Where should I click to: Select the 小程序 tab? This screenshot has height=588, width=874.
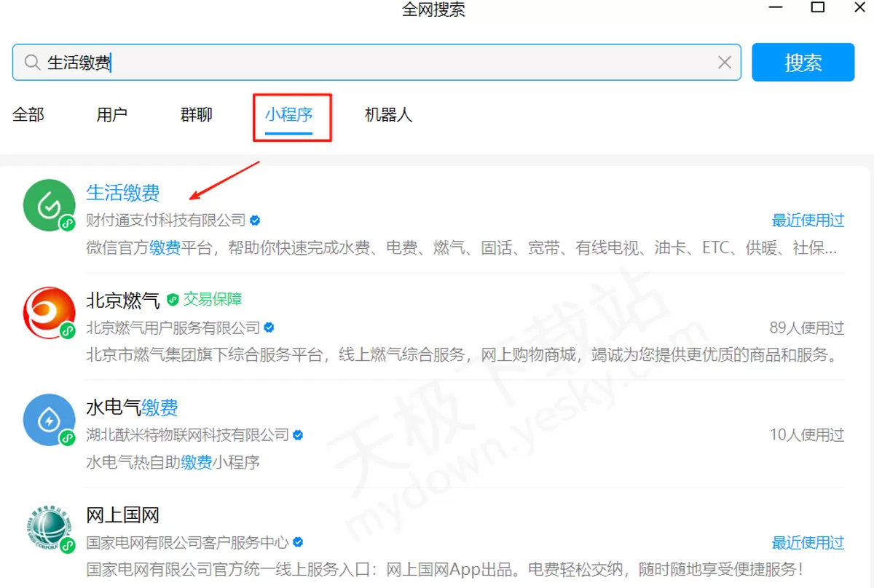289,114
